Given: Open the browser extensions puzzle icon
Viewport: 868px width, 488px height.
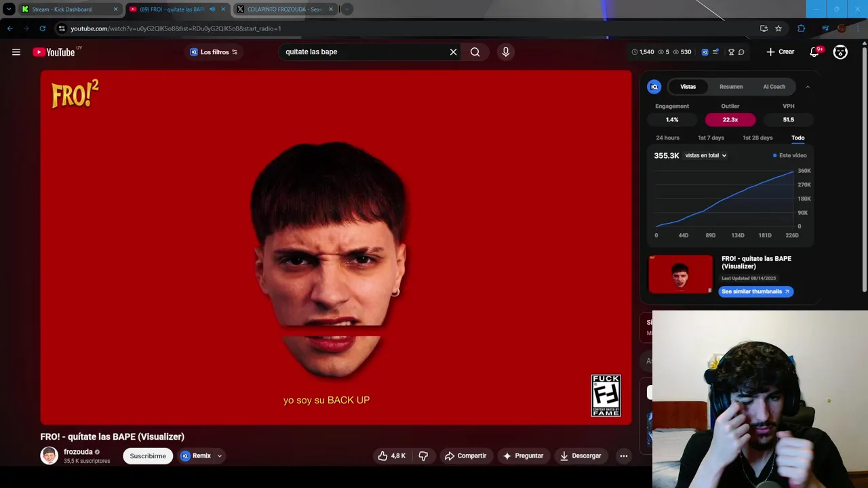Looking at the screenshot, I should pos(802,28).
